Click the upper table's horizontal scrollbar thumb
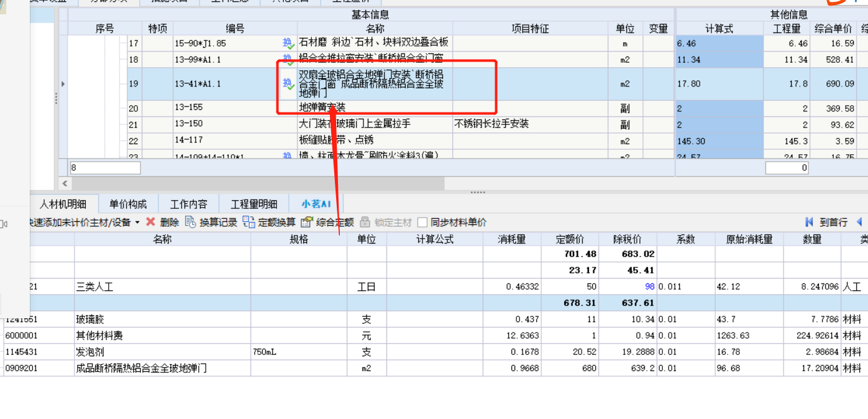The height and width of the screenshot is (419, 868). [x=258, y=183]
